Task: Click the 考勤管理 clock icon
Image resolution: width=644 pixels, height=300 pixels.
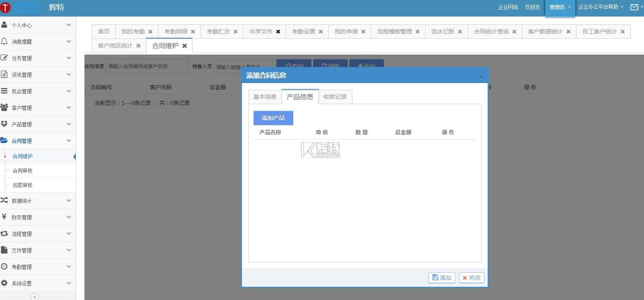Action: [5, 267]
